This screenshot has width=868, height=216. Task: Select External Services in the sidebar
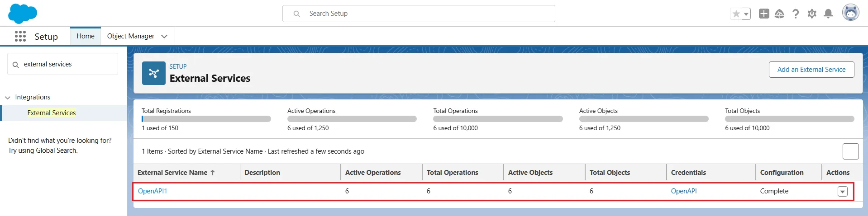(52, 113)
